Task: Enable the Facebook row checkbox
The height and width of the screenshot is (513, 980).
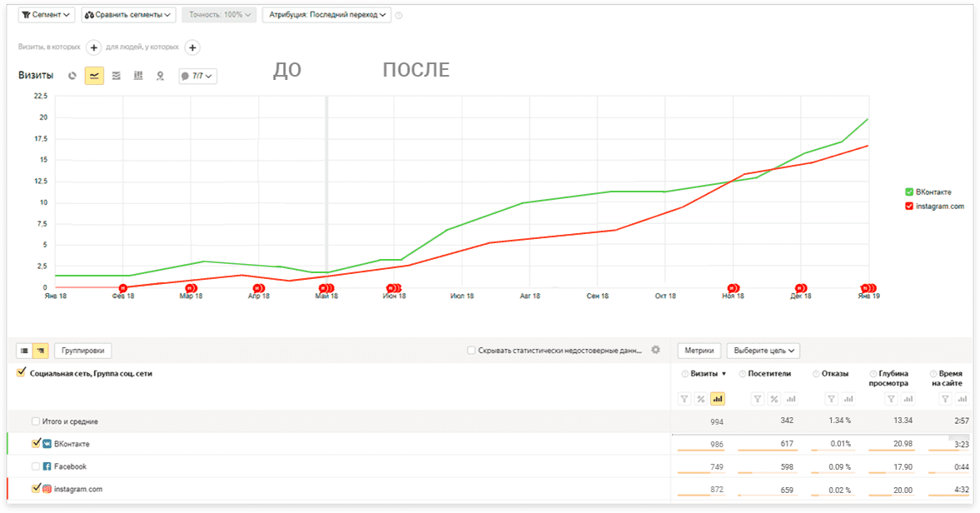Action: tap(36, 466)
